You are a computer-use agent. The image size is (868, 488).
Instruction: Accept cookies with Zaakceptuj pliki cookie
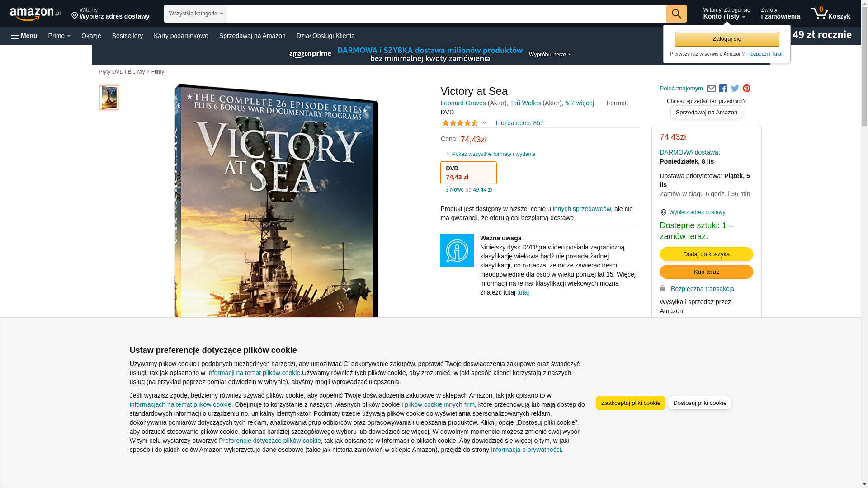630,403
